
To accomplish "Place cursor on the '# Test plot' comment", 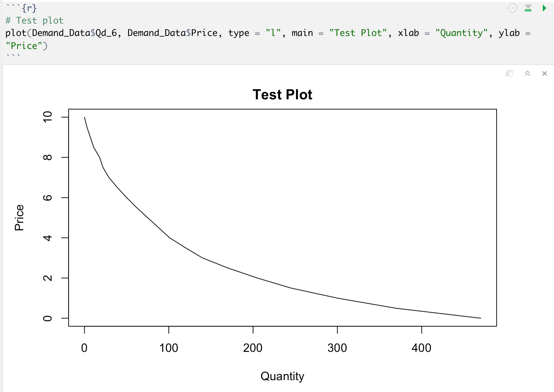I will point(34,21).
